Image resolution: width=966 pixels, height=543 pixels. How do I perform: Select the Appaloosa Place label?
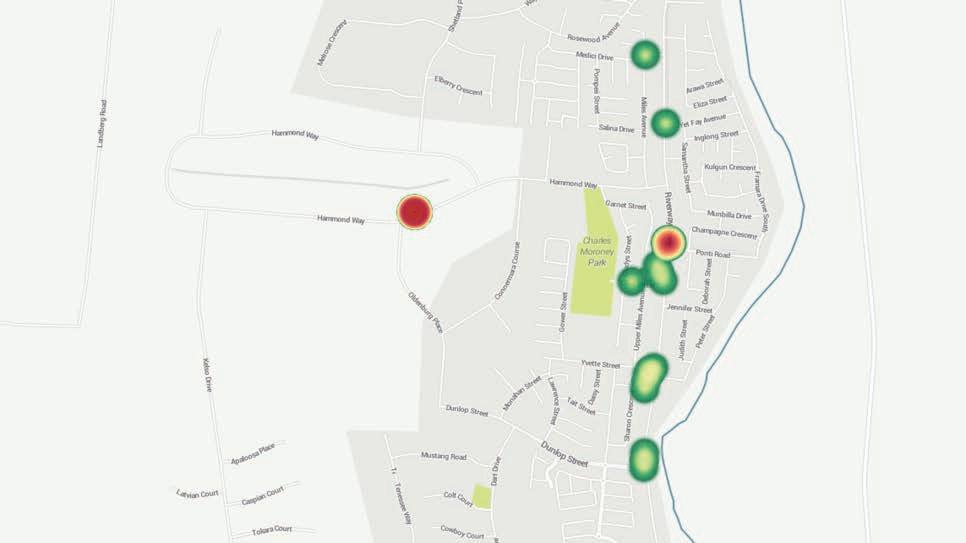click(253, 454)
